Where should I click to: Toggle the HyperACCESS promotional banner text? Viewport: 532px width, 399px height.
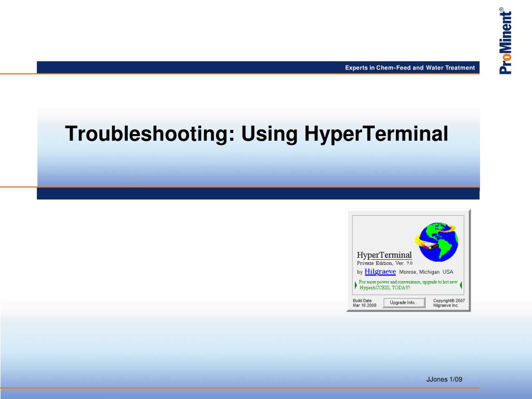408,284
